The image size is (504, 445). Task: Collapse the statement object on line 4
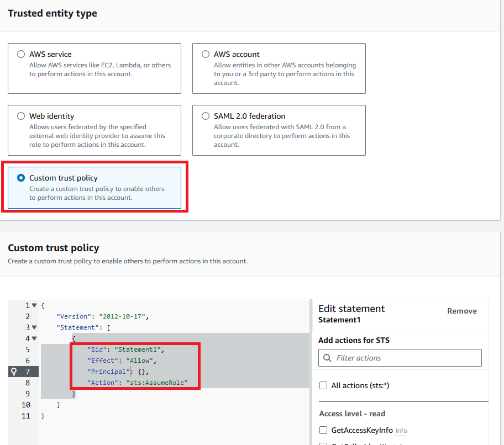[x=34, y=338]
